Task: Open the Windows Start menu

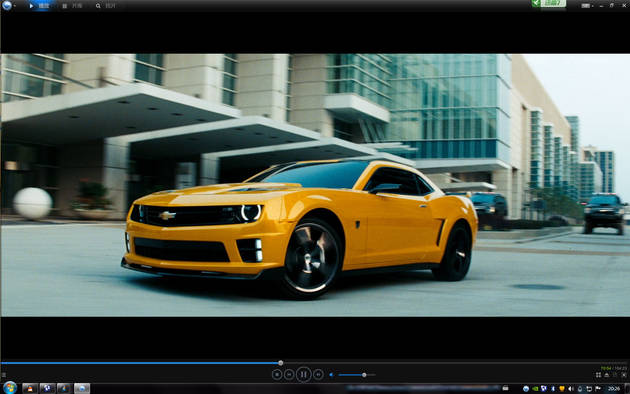Action: (10, 388)
